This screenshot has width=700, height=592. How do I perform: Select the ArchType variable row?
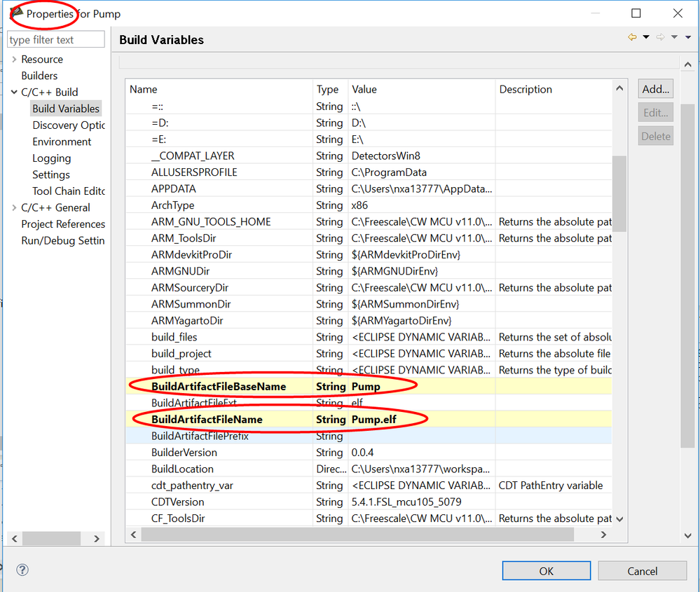click(x=369, y=205)
